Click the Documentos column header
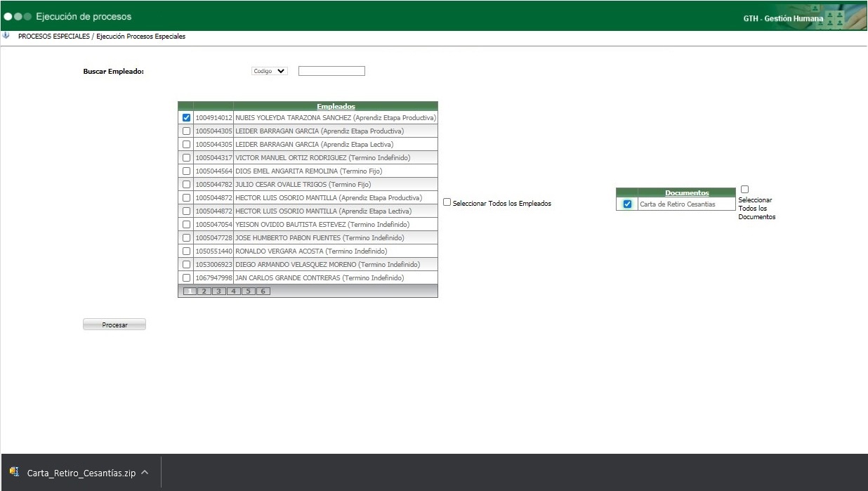This screenshot has height=491, width=868. point(687,192)
